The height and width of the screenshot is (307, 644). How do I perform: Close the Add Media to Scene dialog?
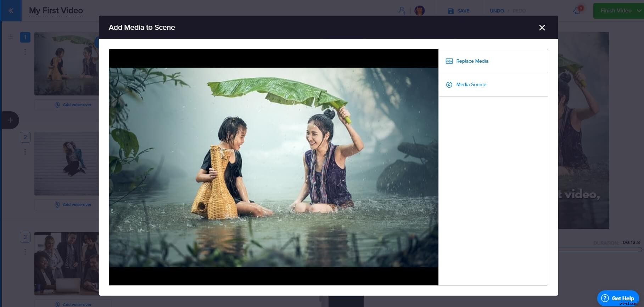click(542, 28)
